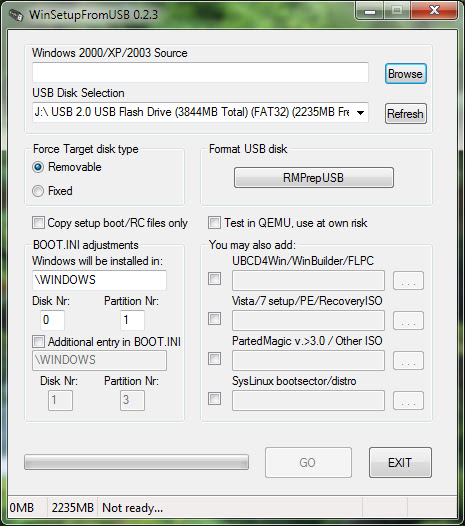465x526 pixels.
Task: Click the 'Force Target disk type' label
Action: pos(86,149)
